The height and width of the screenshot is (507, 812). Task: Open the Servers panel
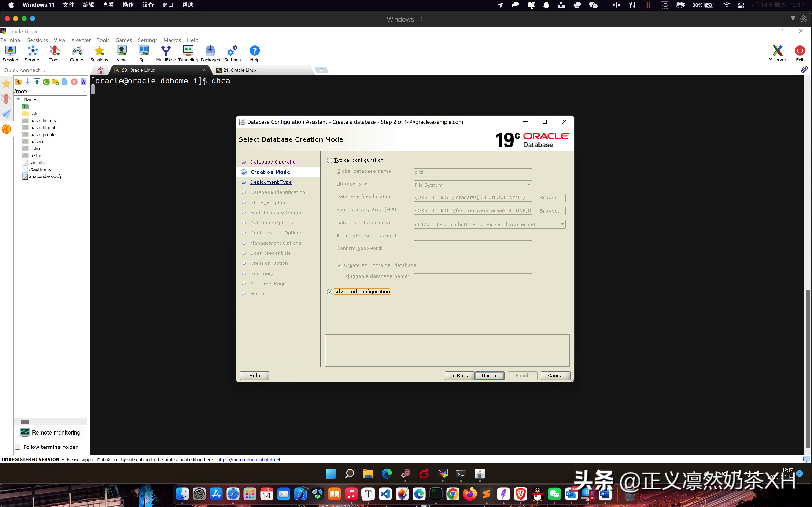click(x=32, y=53)
